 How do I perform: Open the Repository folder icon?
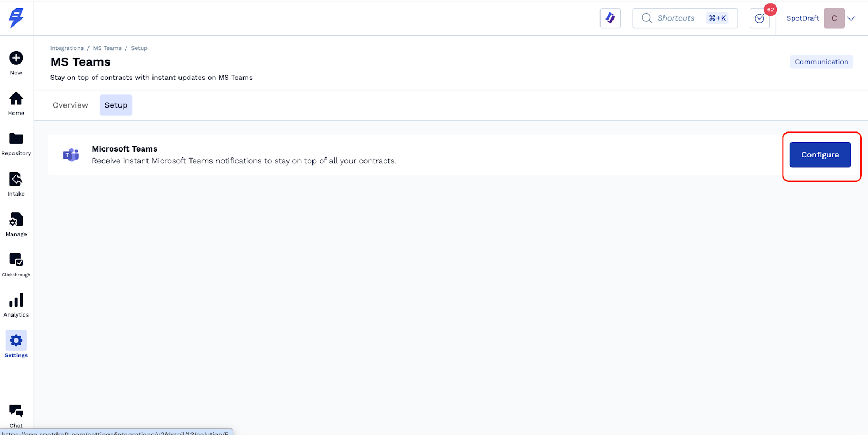[16, 139]
